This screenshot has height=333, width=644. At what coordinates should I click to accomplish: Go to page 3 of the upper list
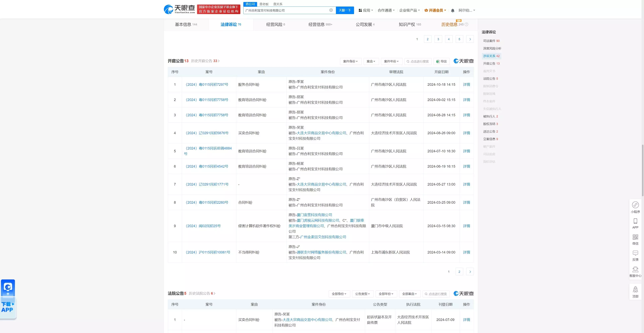point(438,39)
